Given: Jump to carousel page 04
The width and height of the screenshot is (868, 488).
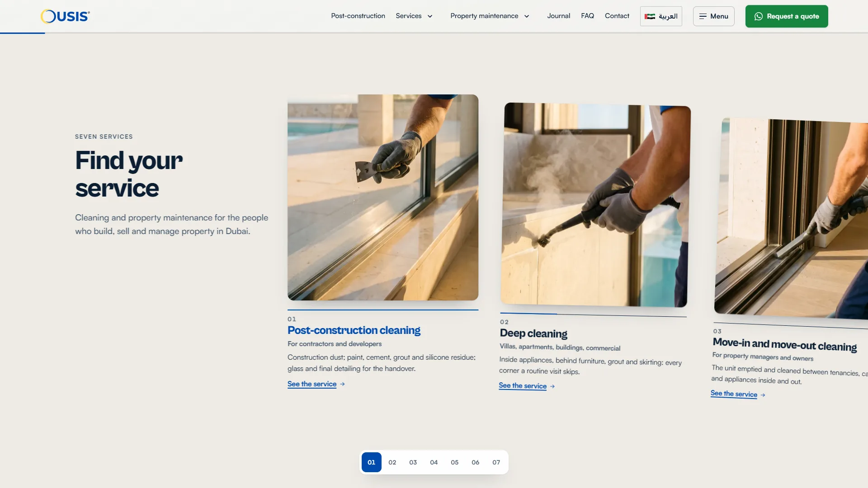Looking at the screenshot, I should point(434,462).
